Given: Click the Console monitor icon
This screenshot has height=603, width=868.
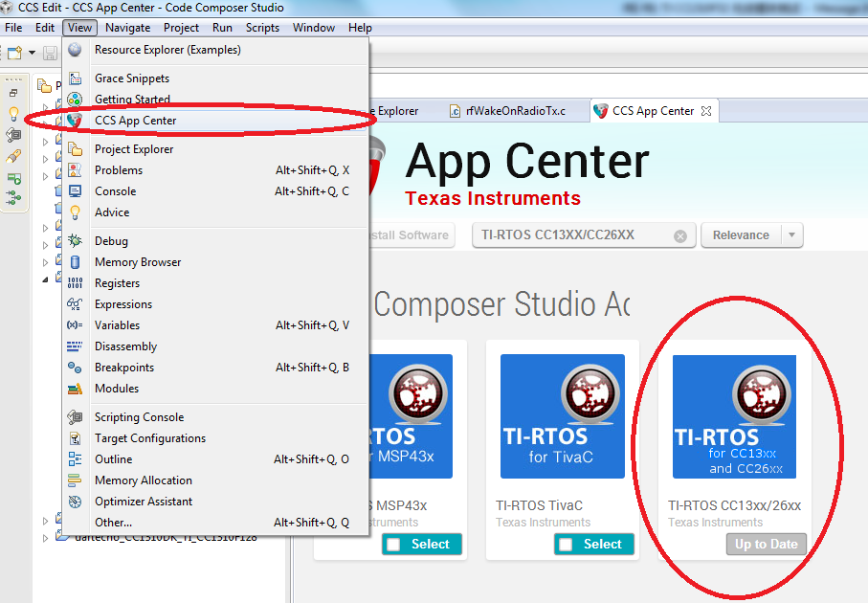Looking at the screenshot, I should [x=75, y=191].
